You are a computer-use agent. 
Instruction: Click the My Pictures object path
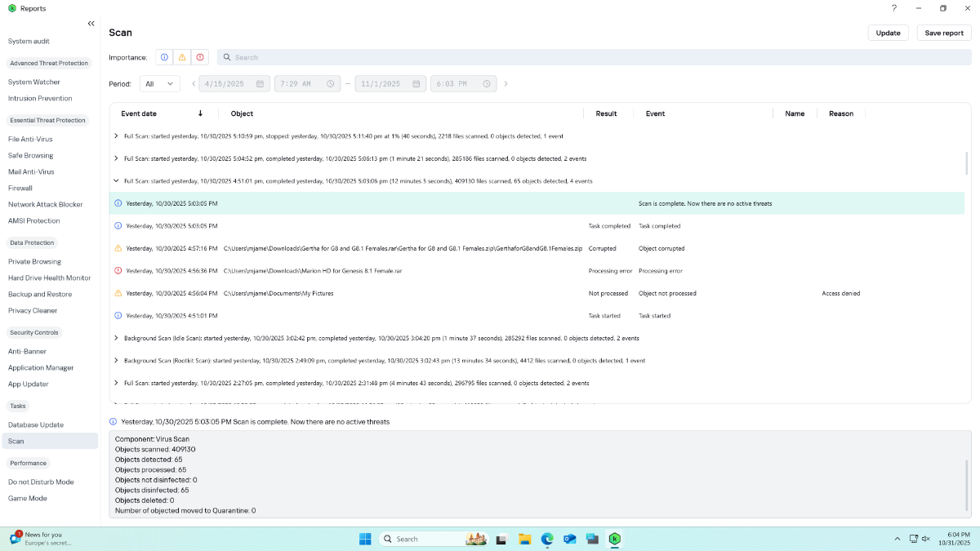coord(278,293)
